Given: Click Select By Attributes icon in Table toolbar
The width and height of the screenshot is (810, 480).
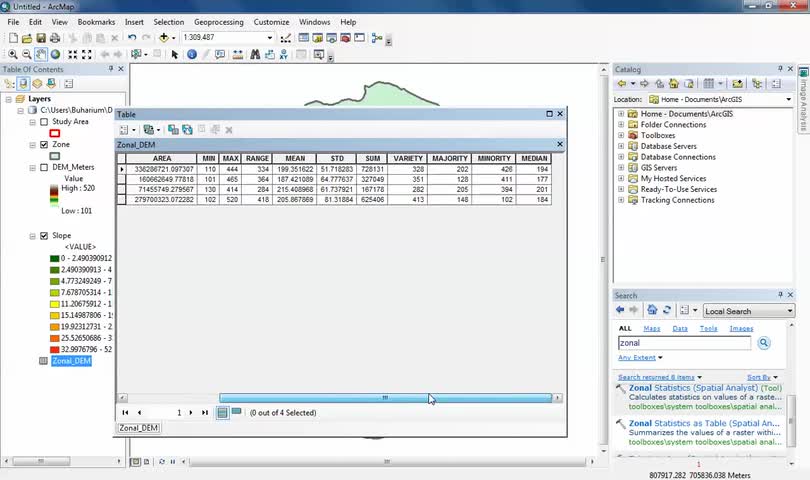Looking at the screenshot, I should pyautogui.click(x=173, y=130).
